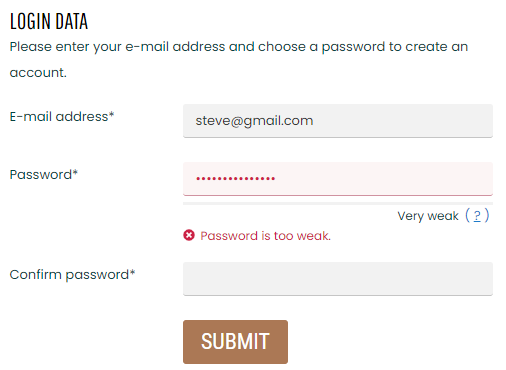Click the account creation instruction paragraph
The image size is (506, 370).
click(x=239, y=59)
